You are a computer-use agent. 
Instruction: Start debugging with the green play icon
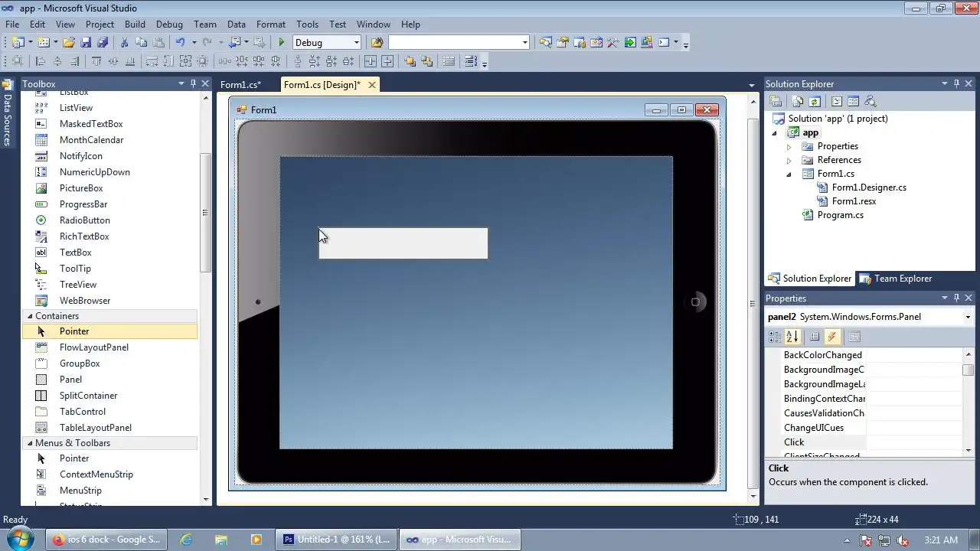pos(282,43)
